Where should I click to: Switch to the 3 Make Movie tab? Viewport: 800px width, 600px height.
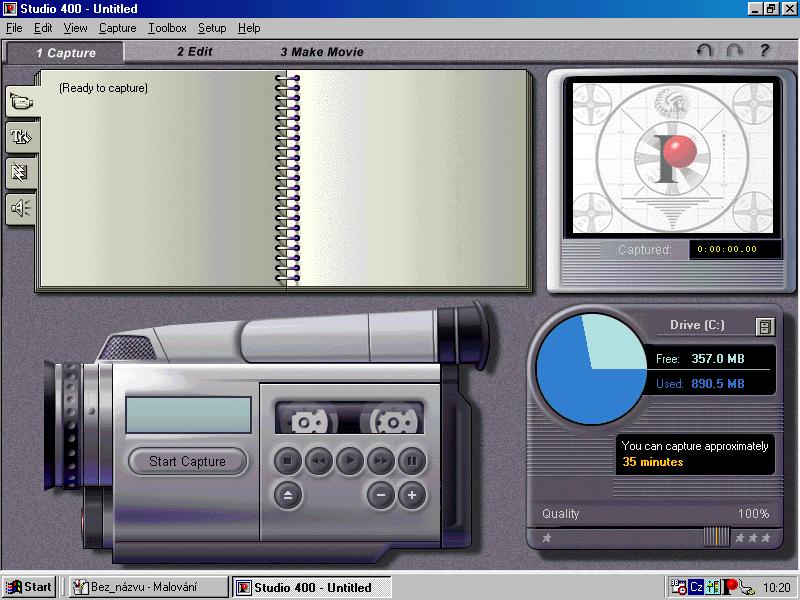click(322, 52)
